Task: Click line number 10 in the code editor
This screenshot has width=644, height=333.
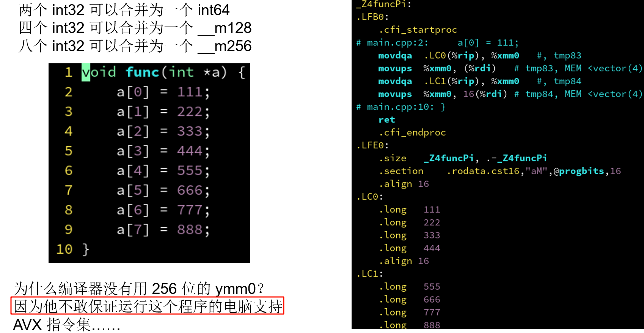Action: [64, 249]
